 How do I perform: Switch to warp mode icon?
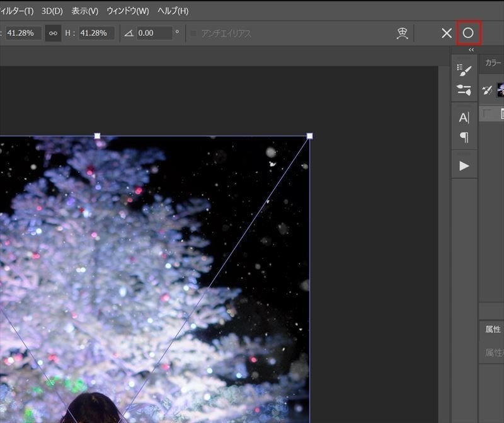(x=402, y=33)
